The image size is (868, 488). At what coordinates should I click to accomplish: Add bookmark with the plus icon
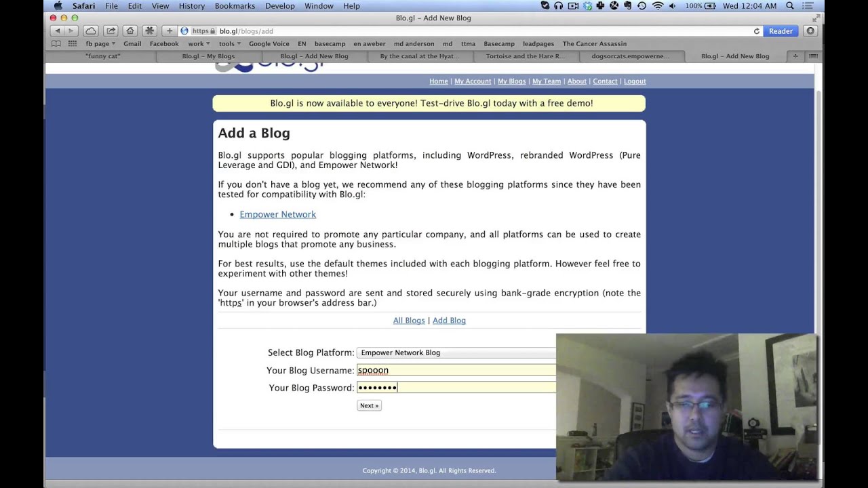[x=170, y=31]
